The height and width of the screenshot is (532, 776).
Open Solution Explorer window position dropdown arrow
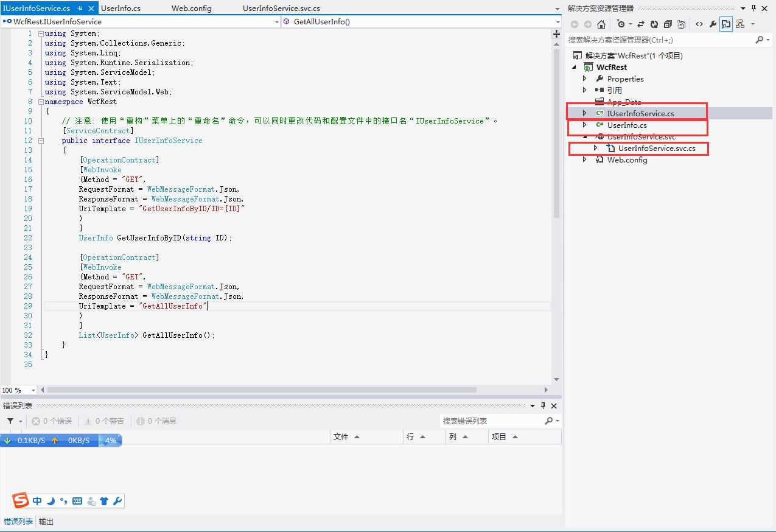(743, 8)
